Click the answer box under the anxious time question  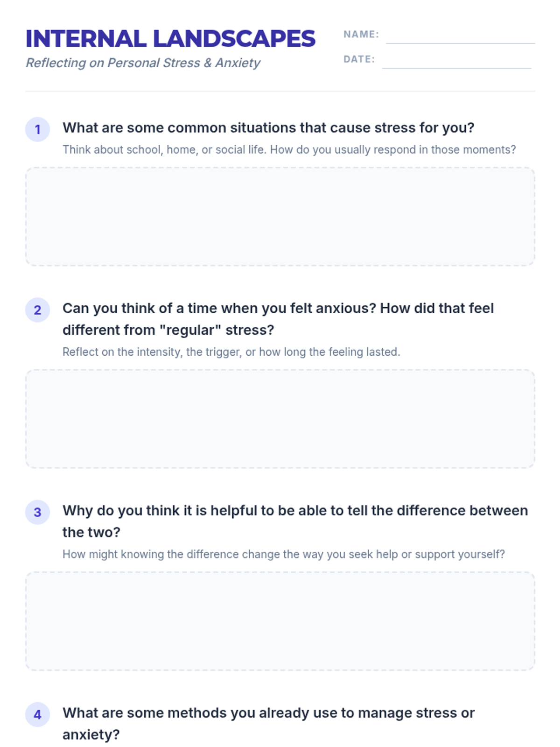280,419
